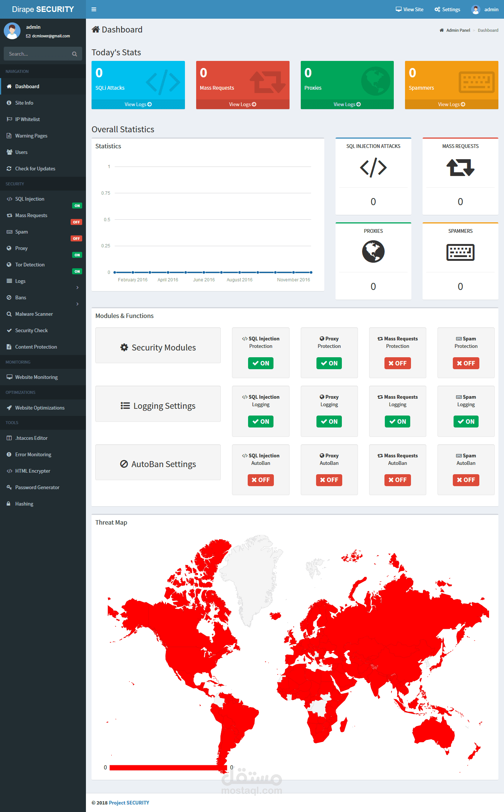Click November 2016 data point on chart
The width and height of the screenshot is (504, 812).
(293, 272)
